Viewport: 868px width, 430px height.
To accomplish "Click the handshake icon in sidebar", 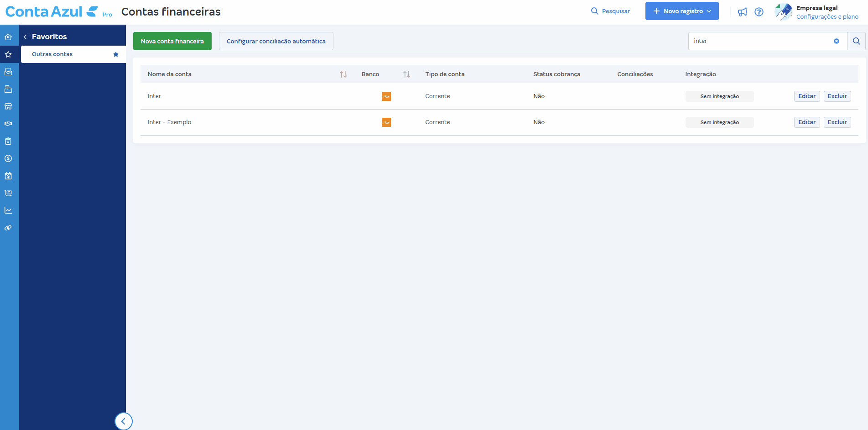I will coord(8,124).
